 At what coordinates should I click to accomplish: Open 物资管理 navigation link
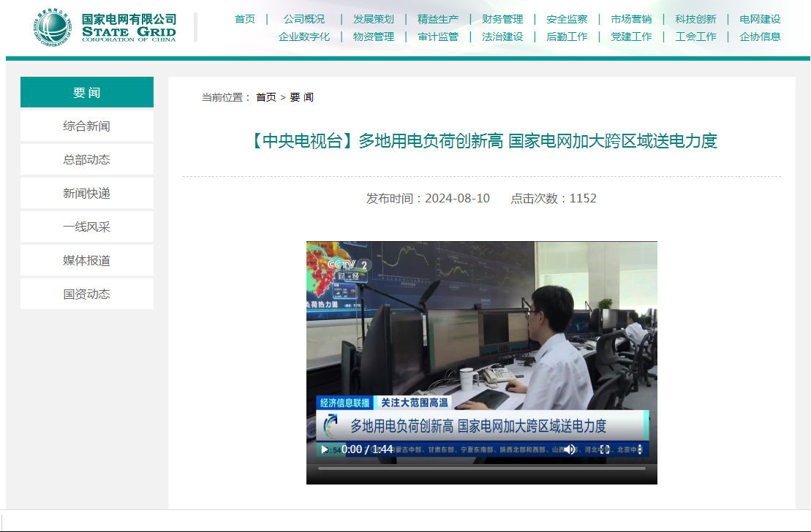tap(374, 37)
